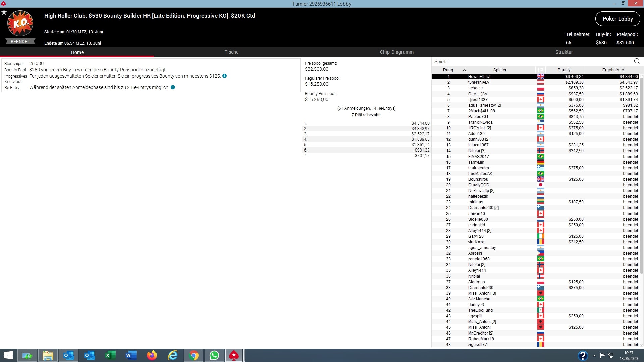Click info icon beside Progressives Knockout text
This screenshot has height=362, width=644.
tap(225, 76)
